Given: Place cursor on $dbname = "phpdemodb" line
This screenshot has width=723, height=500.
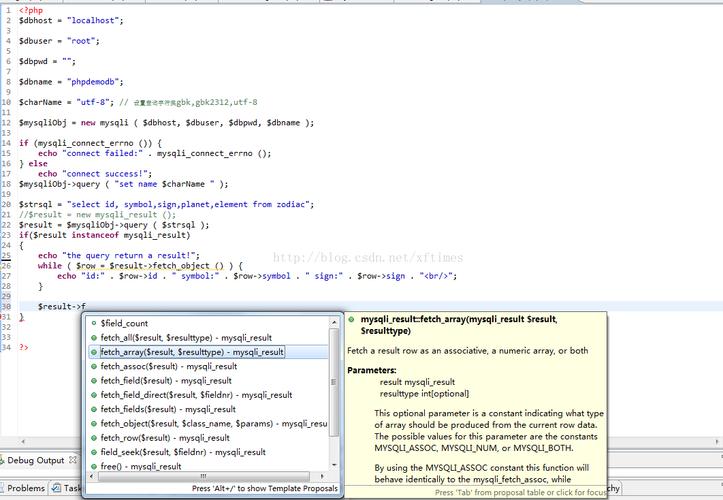Looking at the screenshot, I should 71,82.
